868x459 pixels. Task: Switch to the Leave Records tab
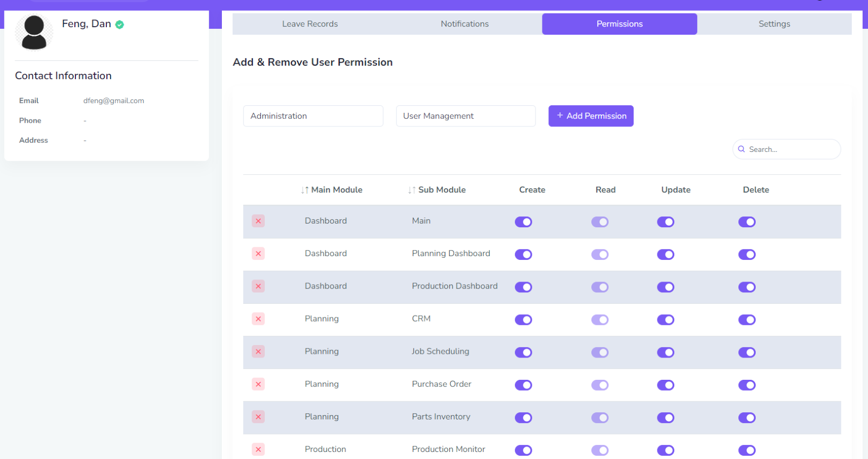(x=310, y=24)
